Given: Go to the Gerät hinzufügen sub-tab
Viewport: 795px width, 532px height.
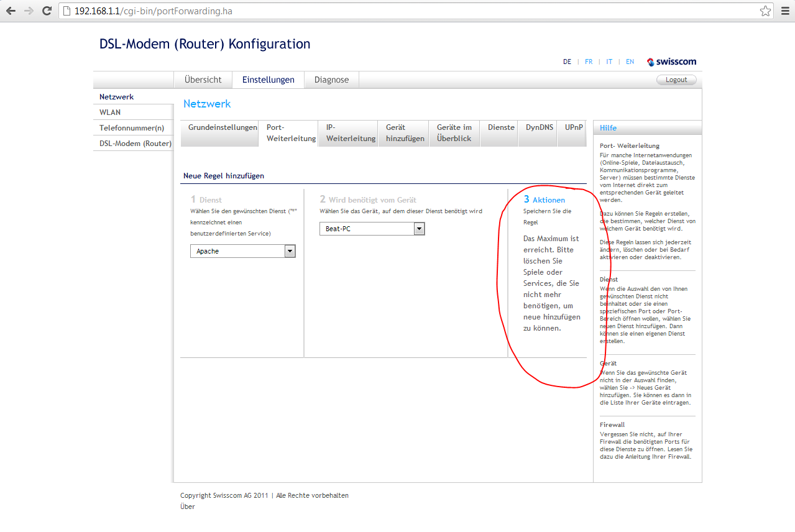Looking at the screenshot, I should [x=405, y=133].
